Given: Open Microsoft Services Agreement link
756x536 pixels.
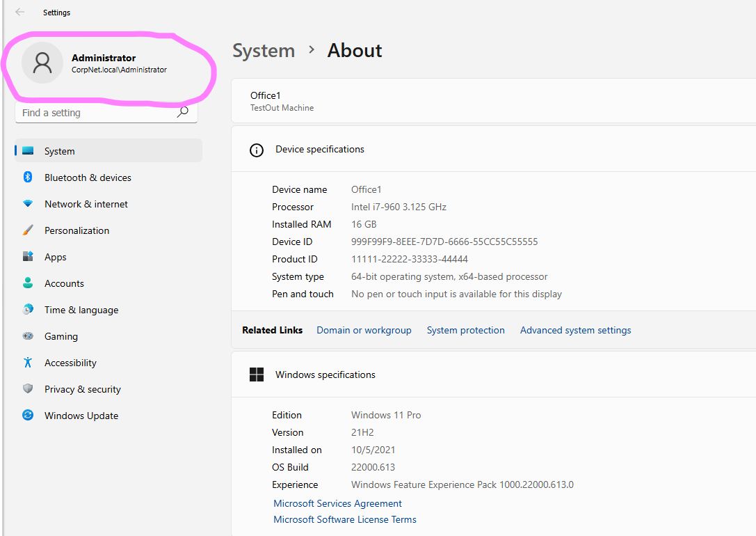Looking at the screenshot, I should pyautogui.click(x=337, y=503).
